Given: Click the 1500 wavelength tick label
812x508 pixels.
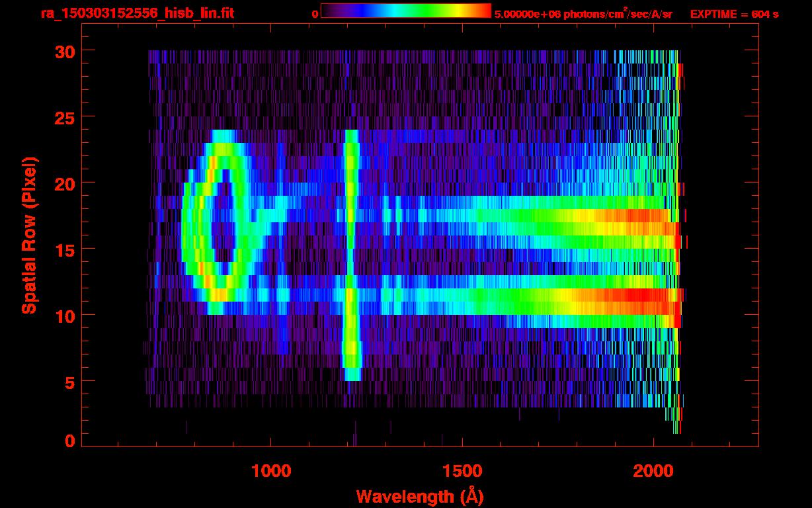Looking at the screenshot, I should 462,471.
